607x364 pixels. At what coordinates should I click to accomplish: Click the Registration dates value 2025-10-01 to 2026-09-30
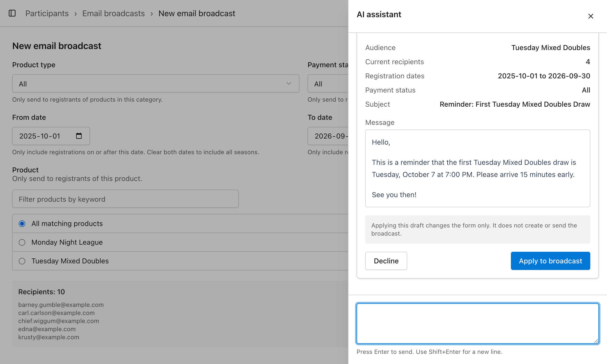544,76
